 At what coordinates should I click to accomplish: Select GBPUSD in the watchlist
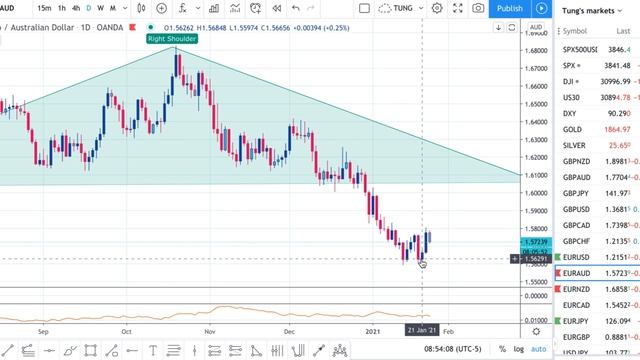click(597, 209)
